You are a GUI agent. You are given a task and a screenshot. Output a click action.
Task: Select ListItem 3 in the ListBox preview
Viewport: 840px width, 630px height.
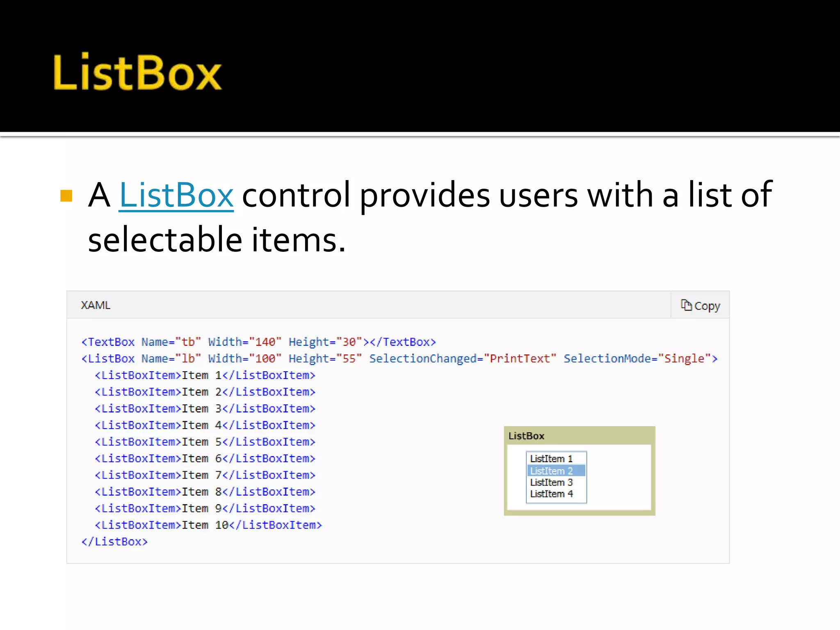pyautogui.click(x=556, y=482)
